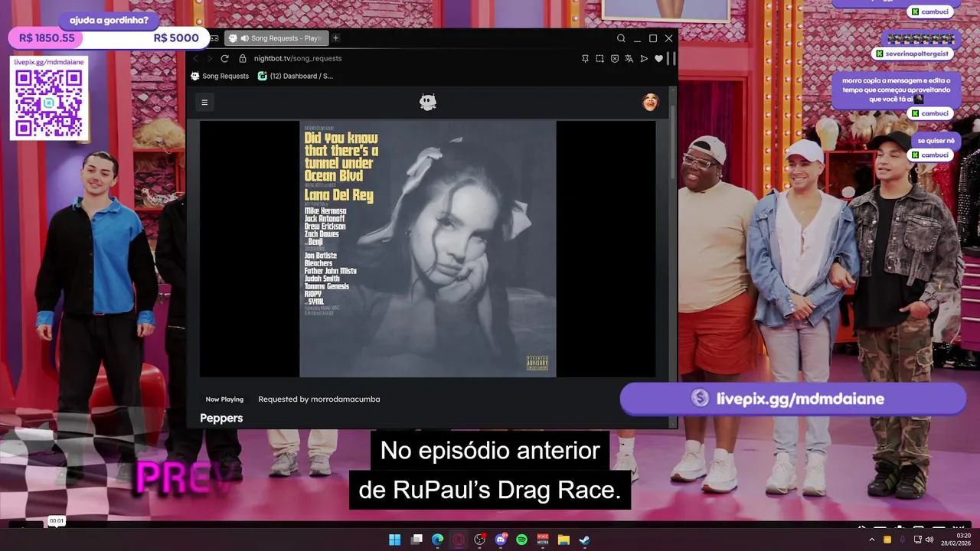Screen dimensions: 980x551
Task: Mute audio on the Song Requests tab
Action: (244, 38)
